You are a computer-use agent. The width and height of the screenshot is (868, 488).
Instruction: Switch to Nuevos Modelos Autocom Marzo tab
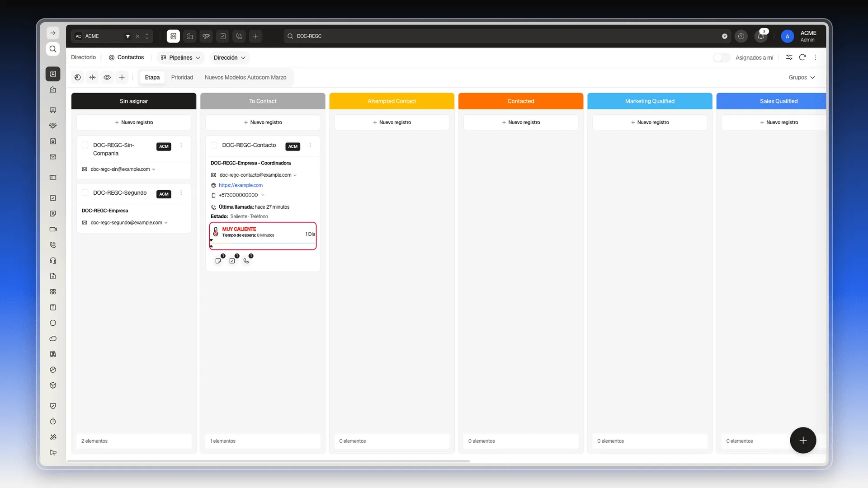[x=245, y=77]
